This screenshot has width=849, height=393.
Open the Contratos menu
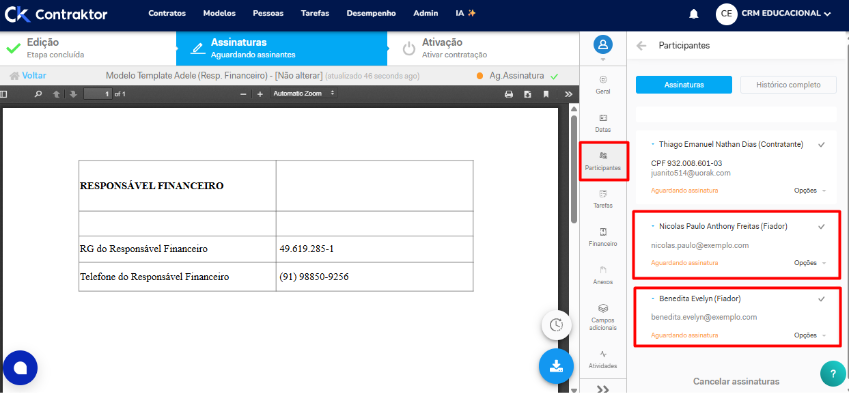[167, 14]
